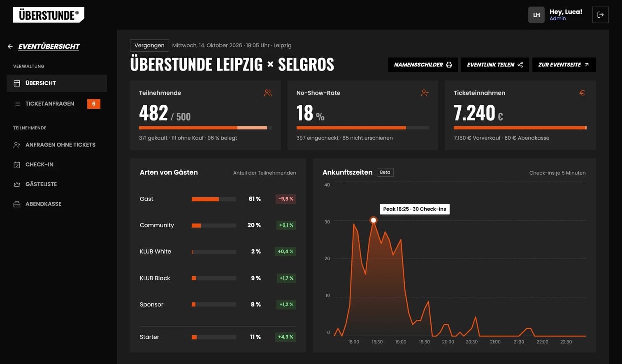The width and height of the screenshot is (622, 364).
Task: Click Zur Eventseite button
Action: (564, 65)
